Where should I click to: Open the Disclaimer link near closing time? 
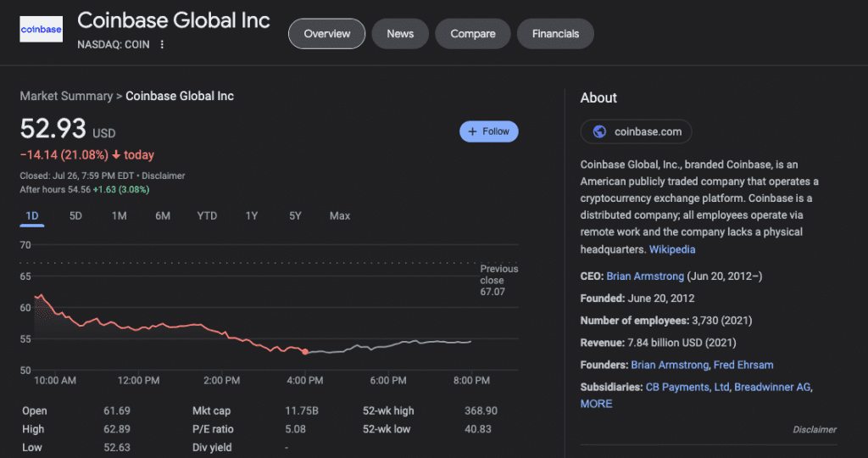point(164,176)
